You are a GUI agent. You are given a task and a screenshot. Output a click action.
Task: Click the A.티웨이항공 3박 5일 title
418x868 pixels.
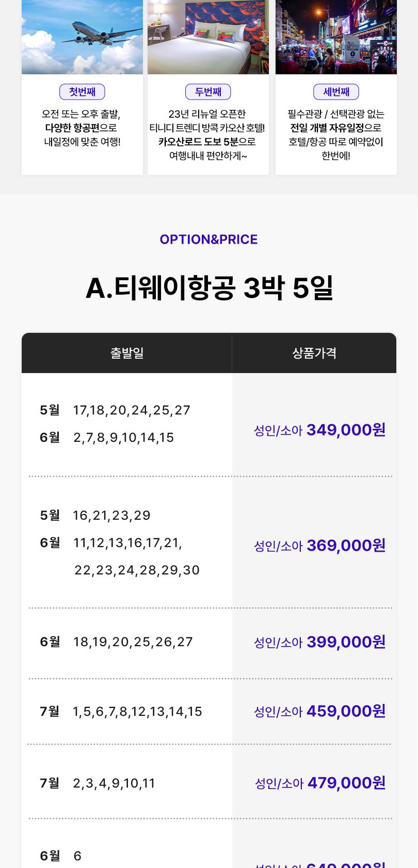[x=209, y=288]
